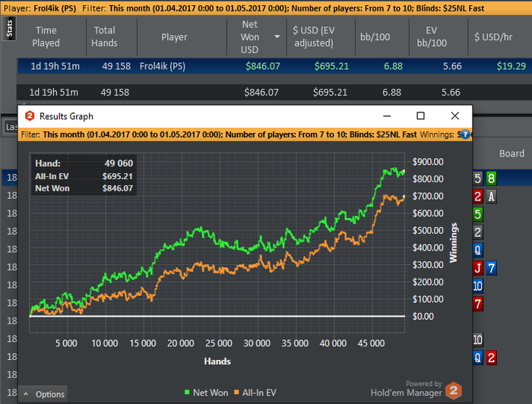Viewport: 532px width, 404px height.
Task: Open the blue help question mark icon
Action: point(465,134)
